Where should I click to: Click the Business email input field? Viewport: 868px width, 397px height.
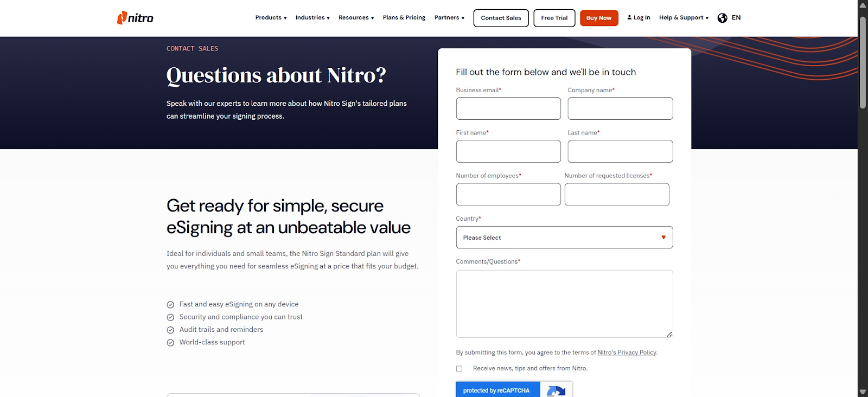(x=508, y=108)
